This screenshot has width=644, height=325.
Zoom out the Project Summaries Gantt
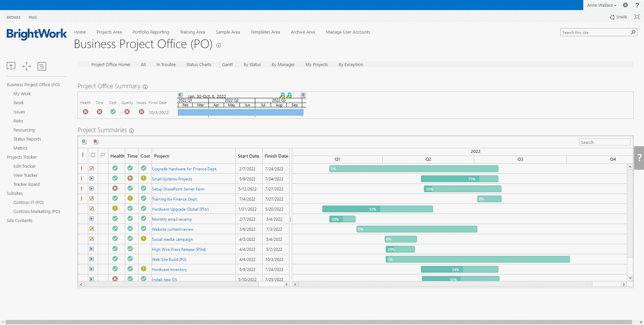pyautogui.click(x=96, y=142)
